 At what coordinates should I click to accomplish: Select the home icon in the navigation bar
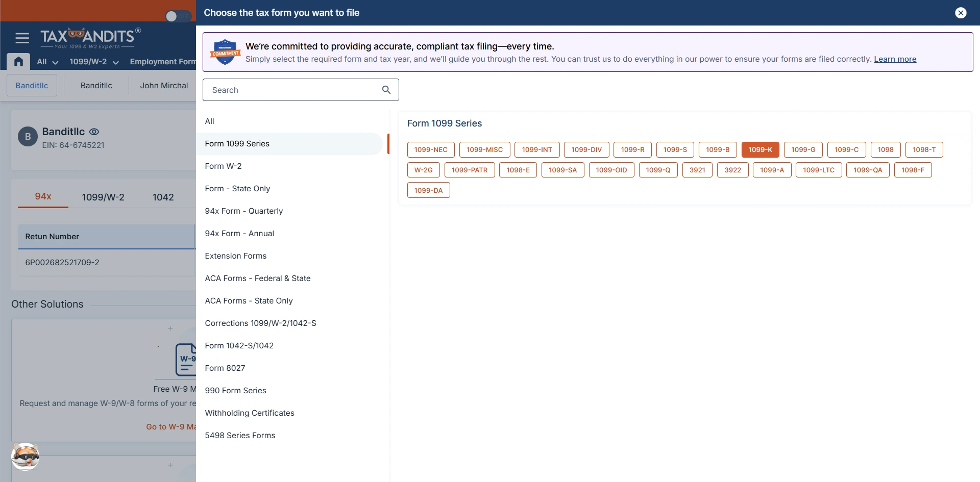click(x=18, y=61)
